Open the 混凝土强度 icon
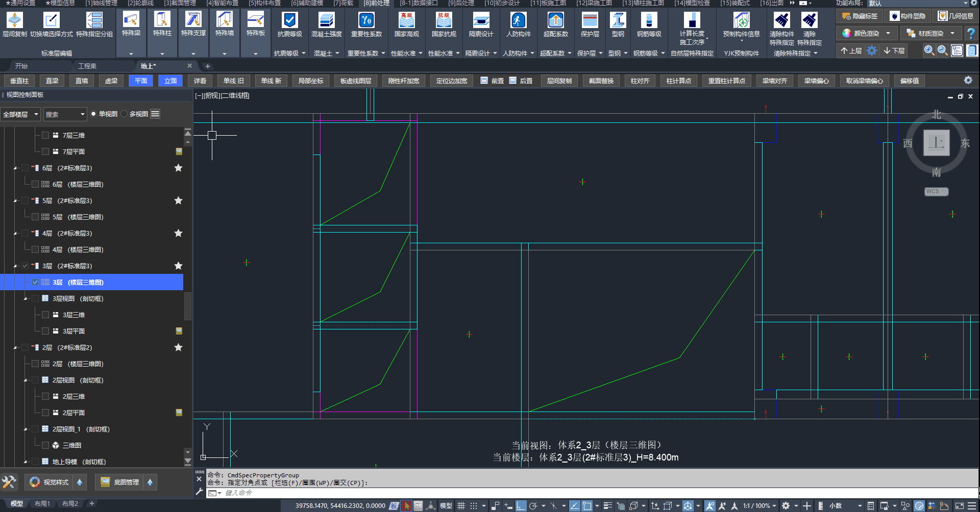 click(327, 20)
